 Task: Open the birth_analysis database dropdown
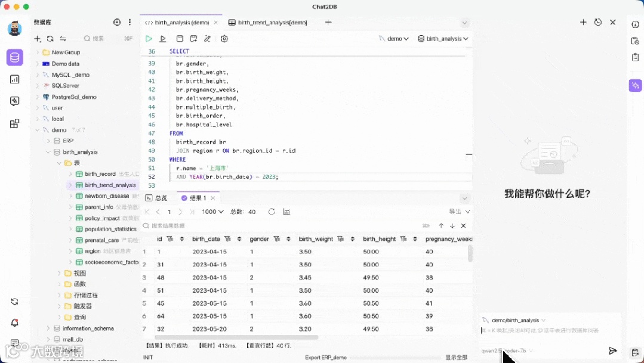click(x=443, y=39)
